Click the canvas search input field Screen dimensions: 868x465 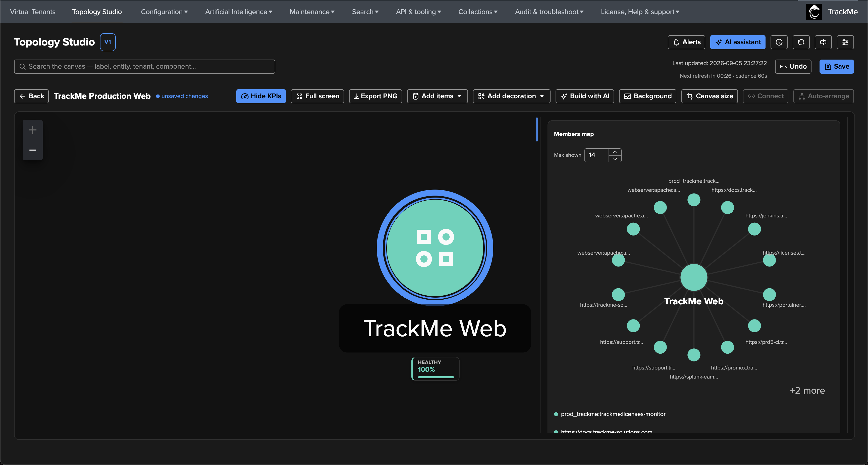(145, 66)
